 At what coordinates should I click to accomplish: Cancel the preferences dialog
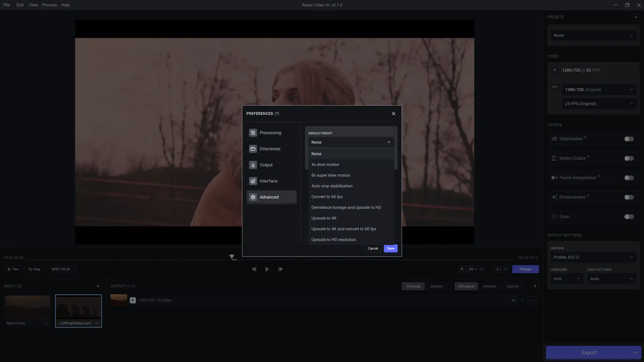[x=373, y=248]
